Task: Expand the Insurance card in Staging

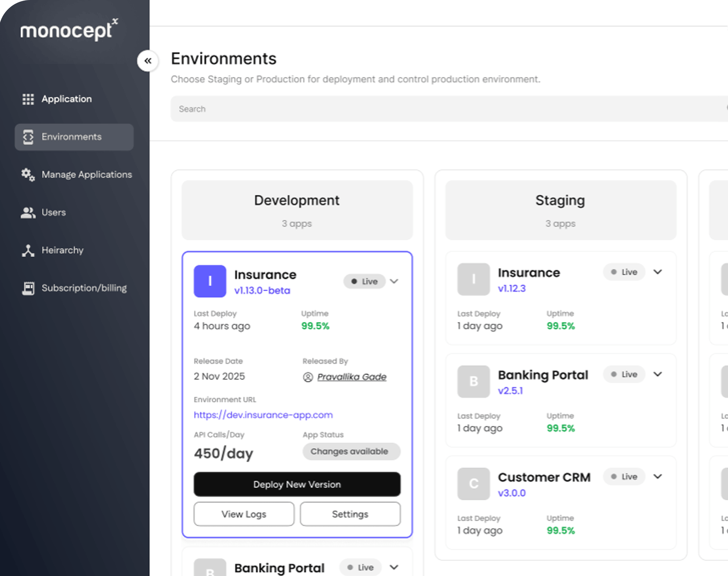Action: coord(657,272)
